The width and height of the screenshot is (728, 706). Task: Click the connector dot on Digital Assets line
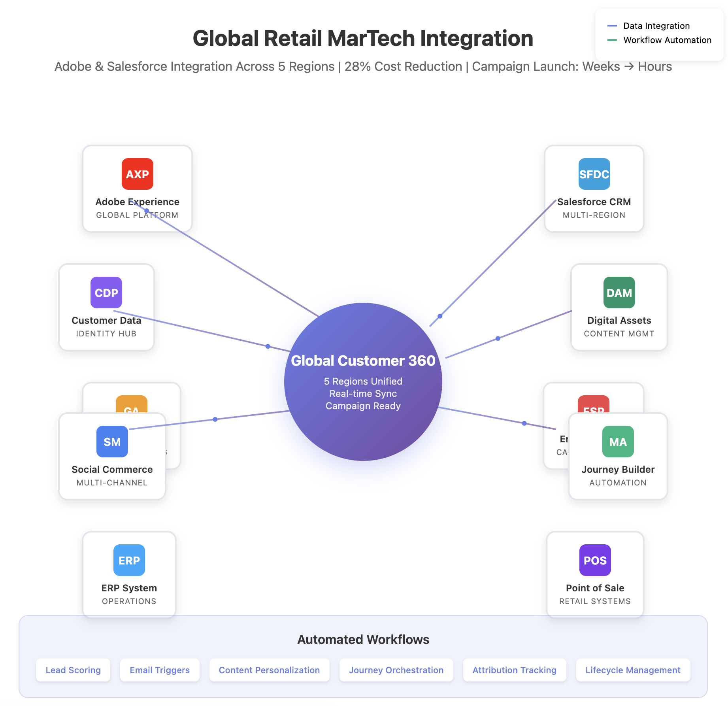[498, 338]
